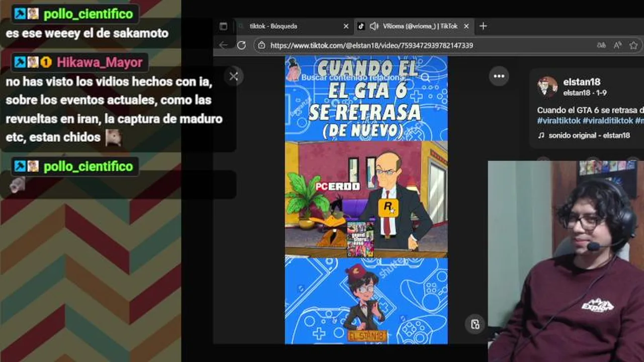This screenshot has width=644, height=362.
Task: Click the small avatar atop the video
Action: coord(293,69)
